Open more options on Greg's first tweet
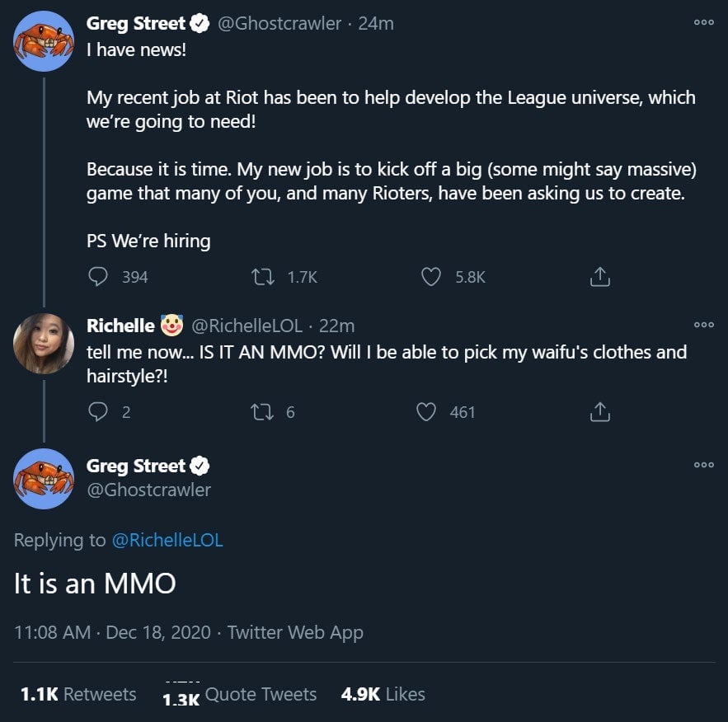Image resolution: width=728 pixels, height=722 pixels. [x=703, y=23]
